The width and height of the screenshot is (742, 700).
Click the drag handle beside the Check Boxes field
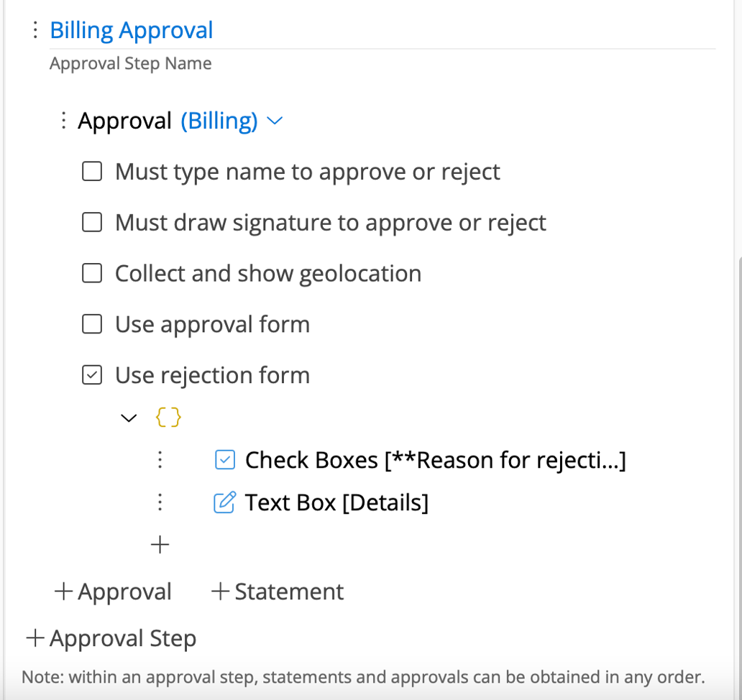pyautogui.click(x=160, y=459)
